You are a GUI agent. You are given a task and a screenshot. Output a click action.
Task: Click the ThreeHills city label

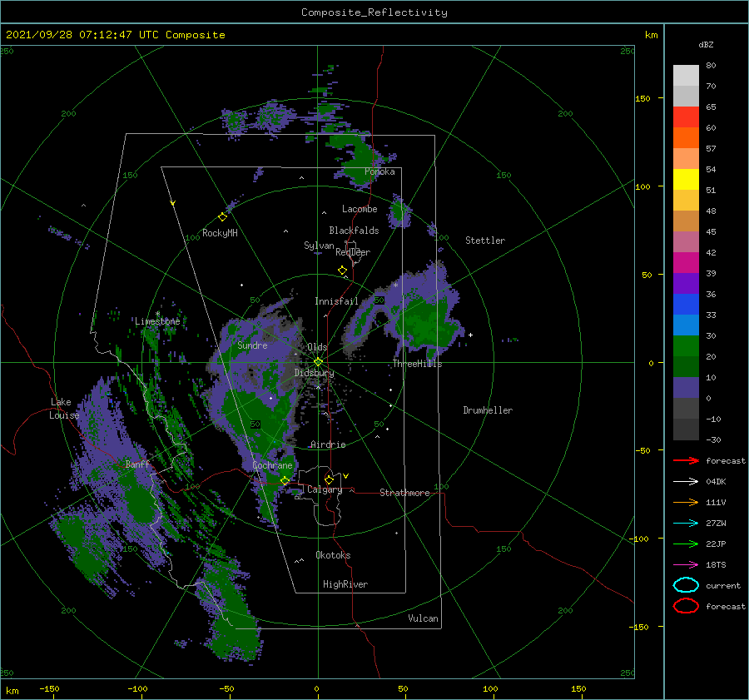click(418, 364)
